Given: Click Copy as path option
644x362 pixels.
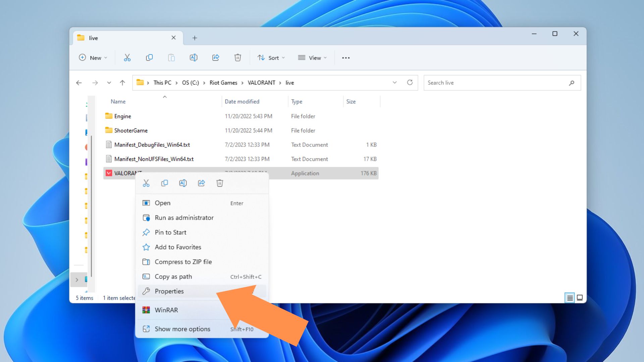Looking at the screenshot, I should tap(173, 276).
